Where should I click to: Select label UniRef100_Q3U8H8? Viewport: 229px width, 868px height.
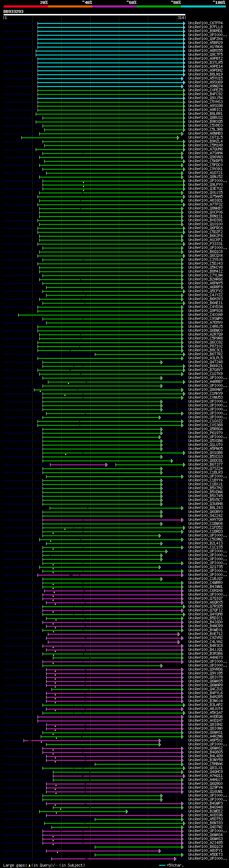click(205, 504)
